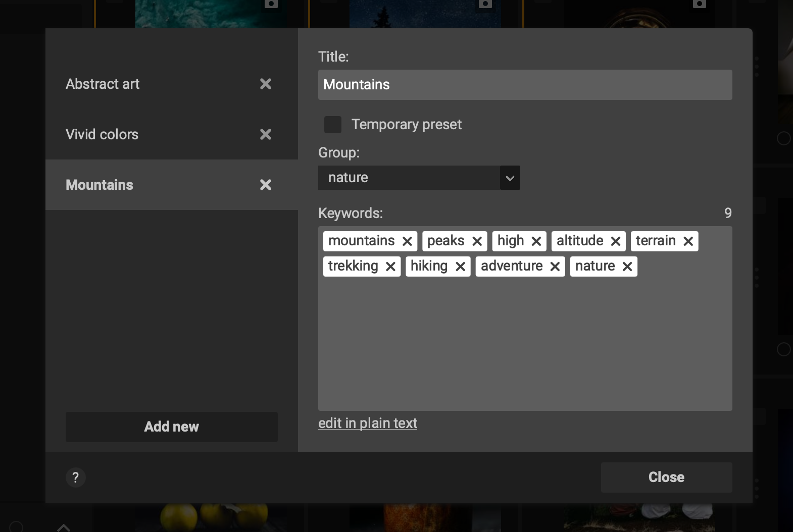
Task: Select the altitude keyword text
Action: (580, 241)
